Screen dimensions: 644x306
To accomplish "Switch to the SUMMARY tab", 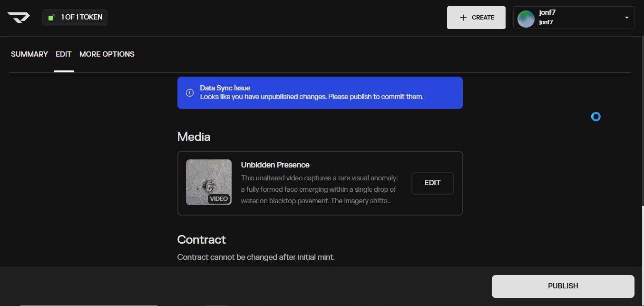I will coord(29,54).
